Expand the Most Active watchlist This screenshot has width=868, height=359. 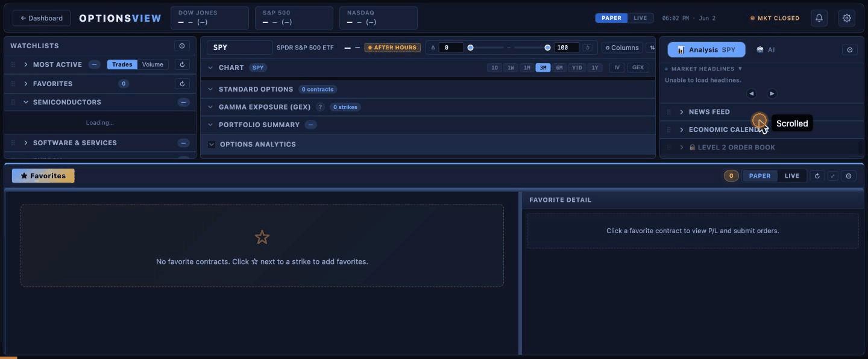[26, 64]
